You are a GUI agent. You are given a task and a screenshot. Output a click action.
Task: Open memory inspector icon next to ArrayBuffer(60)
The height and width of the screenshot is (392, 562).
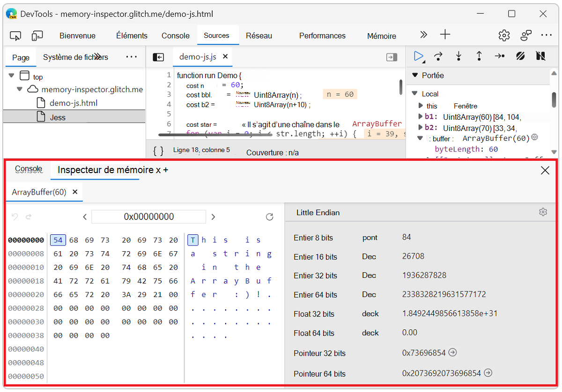[x=534, y=138]
